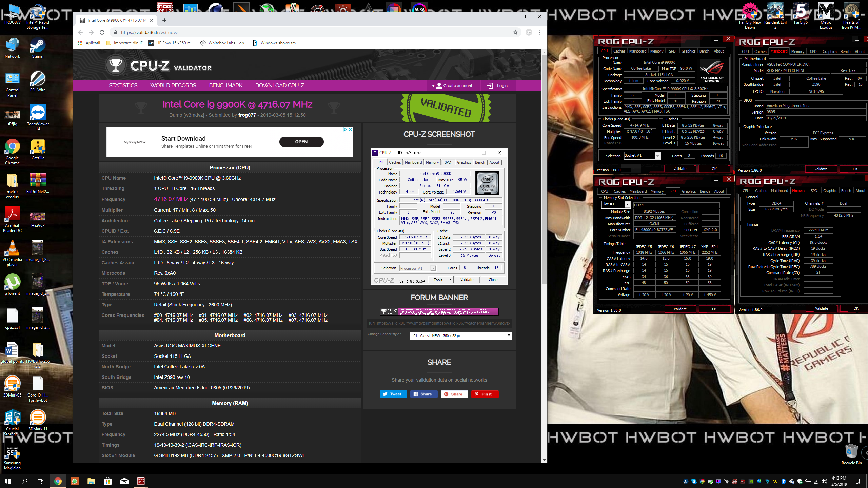Click Chrome address bar URL

[150, 32]
